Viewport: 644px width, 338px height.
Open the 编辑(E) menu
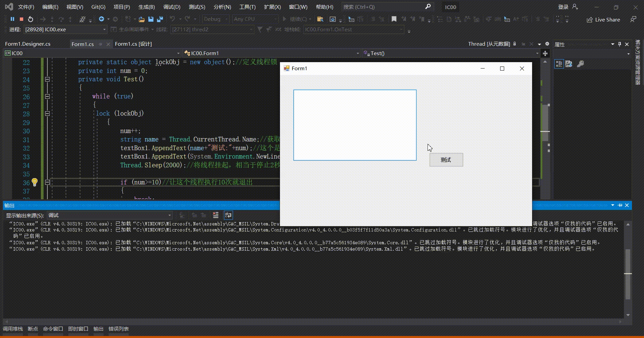tap(50, 7)
